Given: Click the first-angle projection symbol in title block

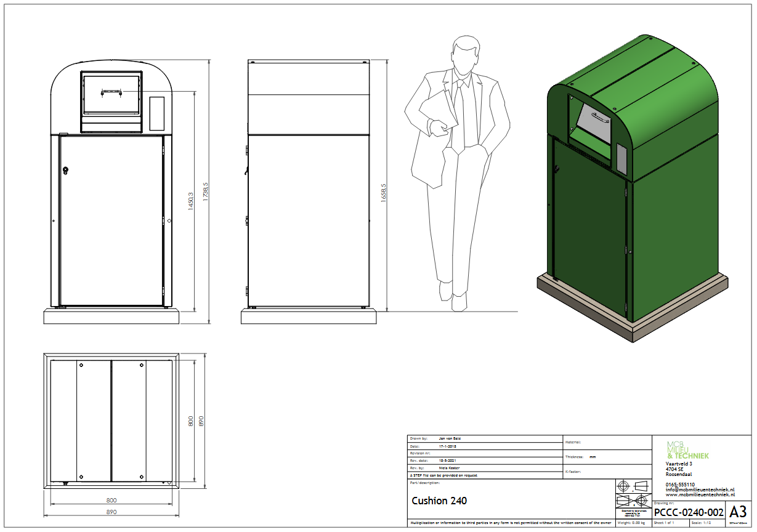Looking at the screenshot, I should click(x=633, y=485).
